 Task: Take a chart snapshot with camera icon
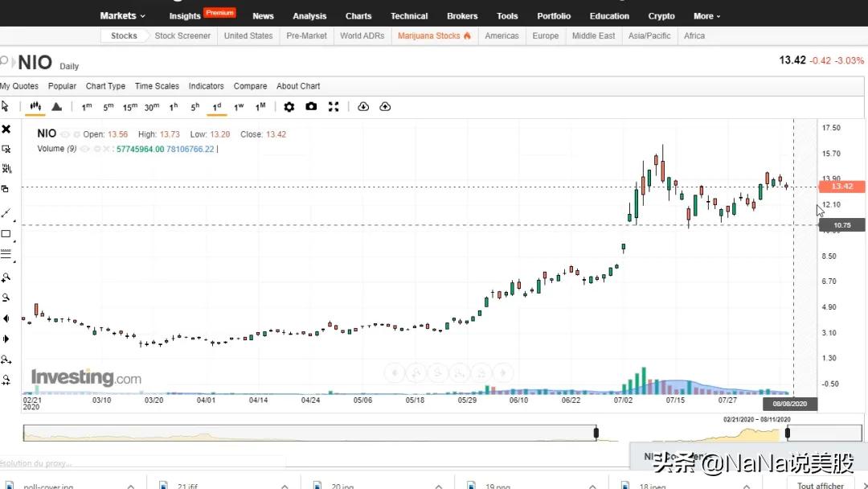coord(311,106)
